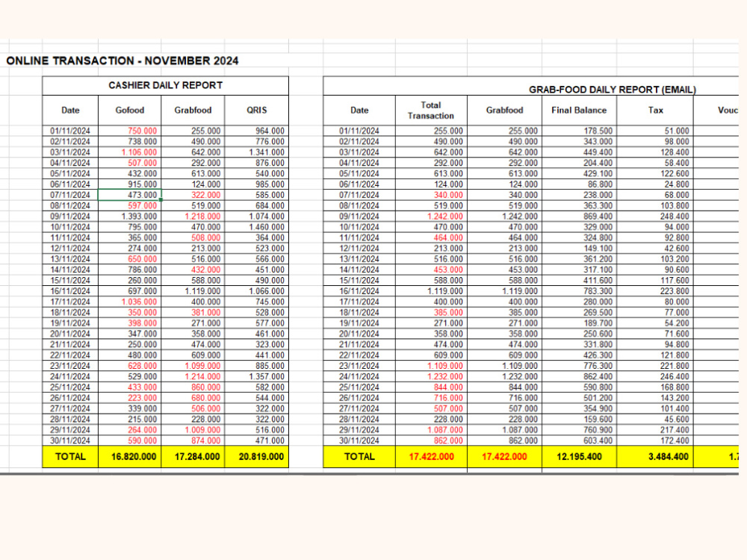Select Date header in Grab-Food Daily Report
Viewport: 747px width, 560px height.
[x=359, y=110]
